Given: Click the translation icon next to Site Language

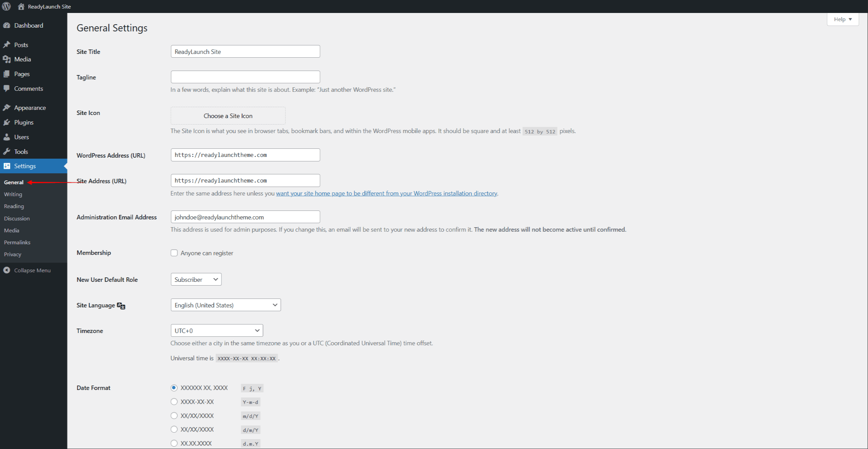Looking at the screenshot, I should (121, 306).
